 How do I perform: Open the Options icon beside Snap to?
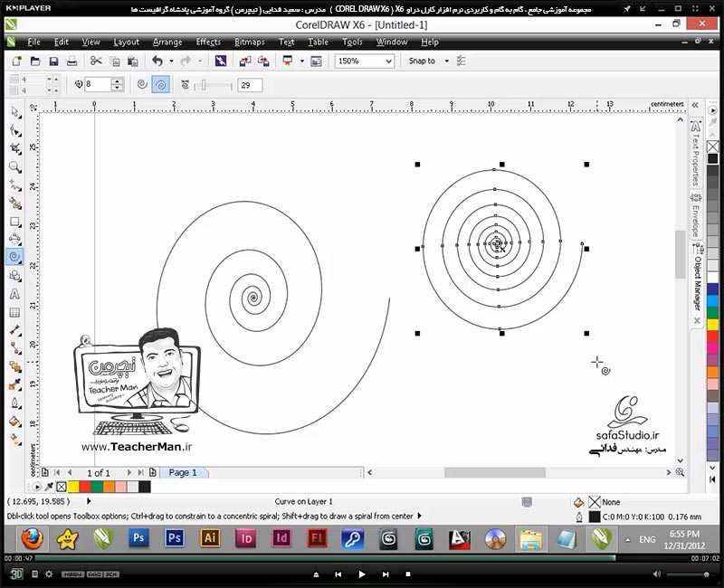tap(461, 61)
